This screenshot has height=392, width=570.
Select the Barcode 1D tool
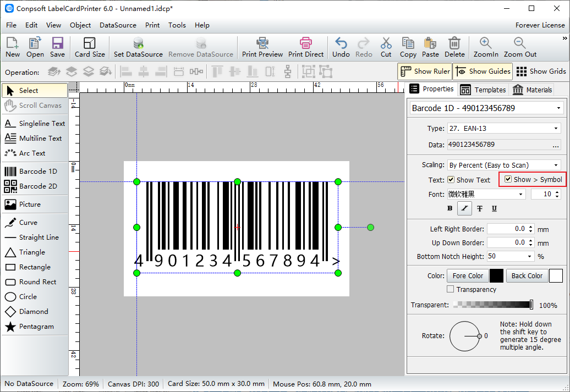tap(35, 172)
